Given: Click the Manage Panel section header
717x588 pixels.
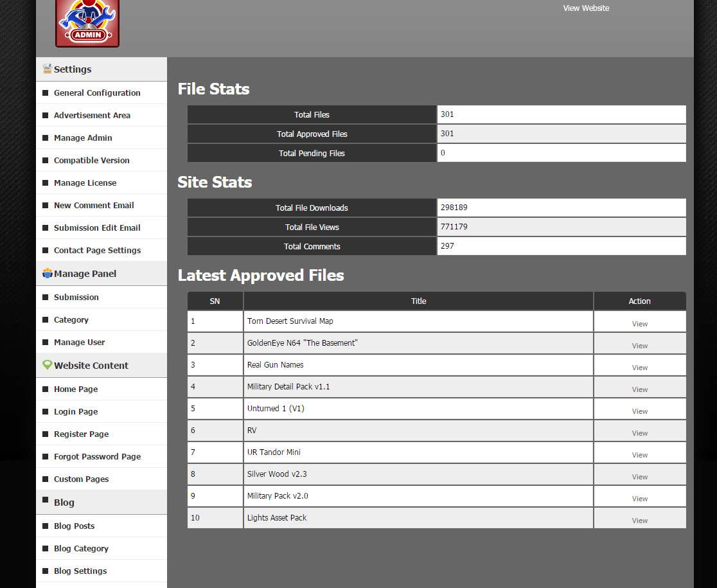Looking at the screenshot, I should point(102,273).
